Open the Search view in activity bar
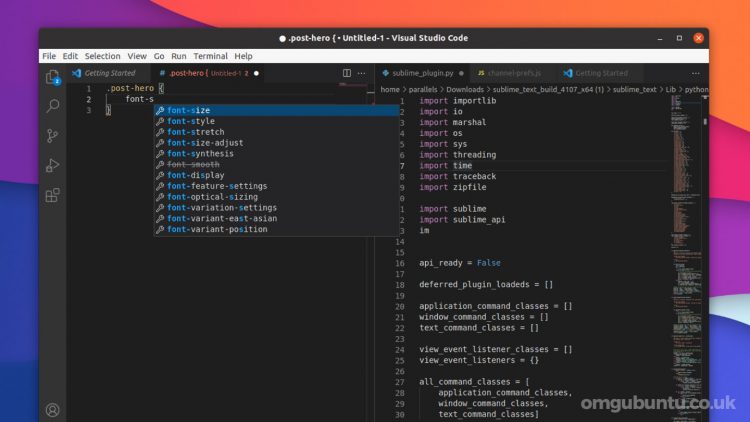This screenshot has height=422, width=750. [x=53, y=106]
